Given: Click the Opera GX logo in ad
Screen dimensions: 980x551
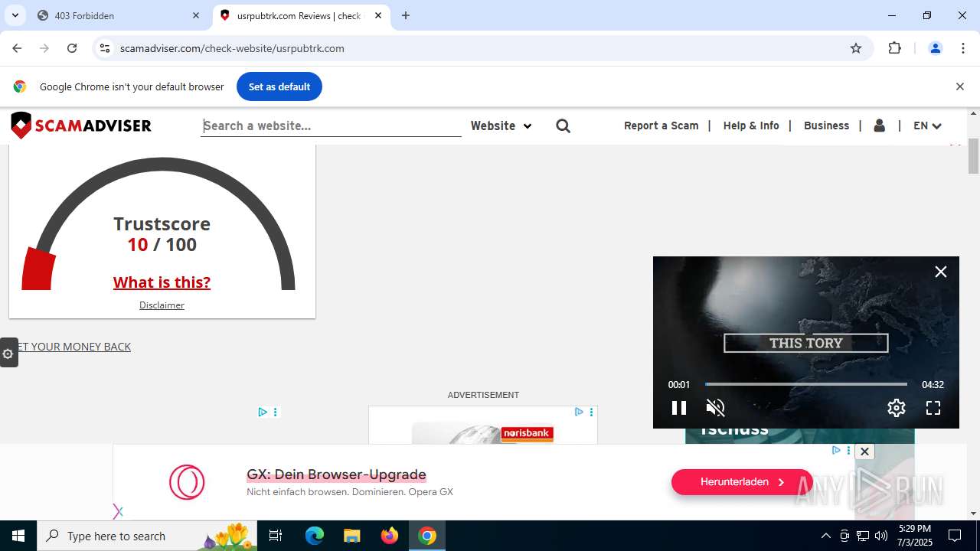Looking at the screenshot, I should pos(187,482).
